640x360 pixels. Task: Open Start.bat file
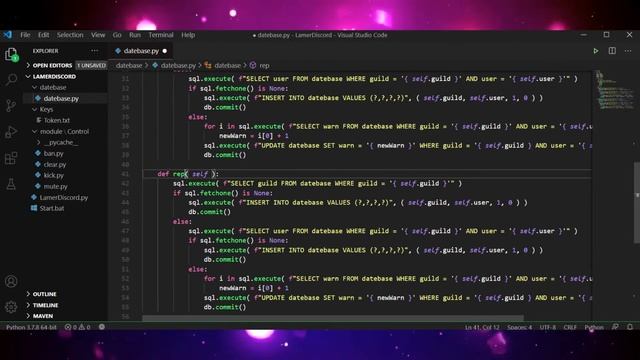[x=65, y=209]
